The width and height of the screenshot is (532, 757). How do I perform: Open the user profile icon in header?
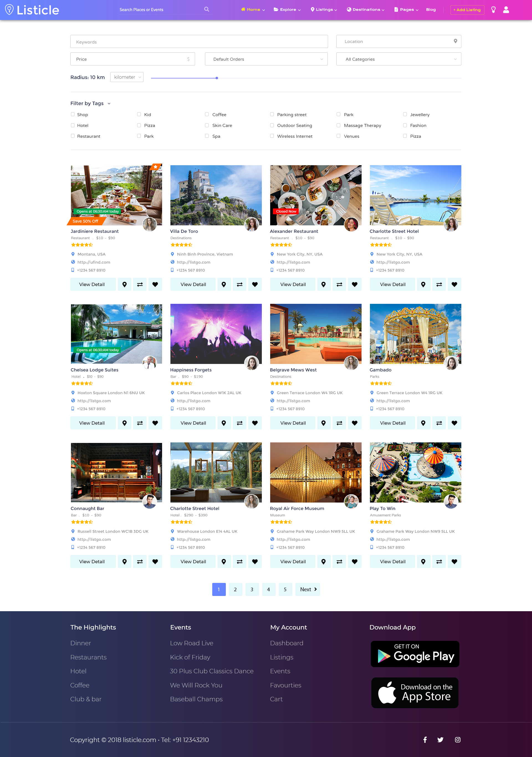tap(506, 9)
